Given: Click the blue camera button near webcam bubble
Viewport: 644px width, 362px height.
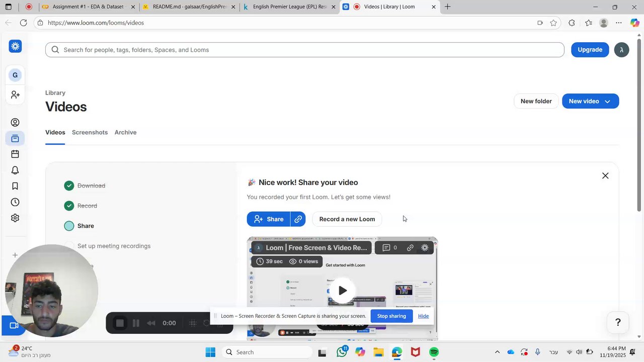Looking at the screenshot, I should tap(14, 326).
